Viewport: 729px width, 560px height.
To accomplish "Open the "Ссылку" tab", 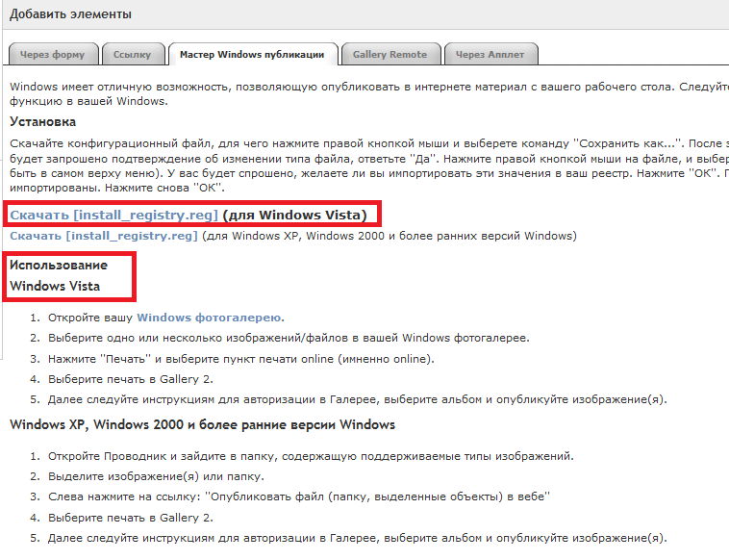I will coord(133,55).
